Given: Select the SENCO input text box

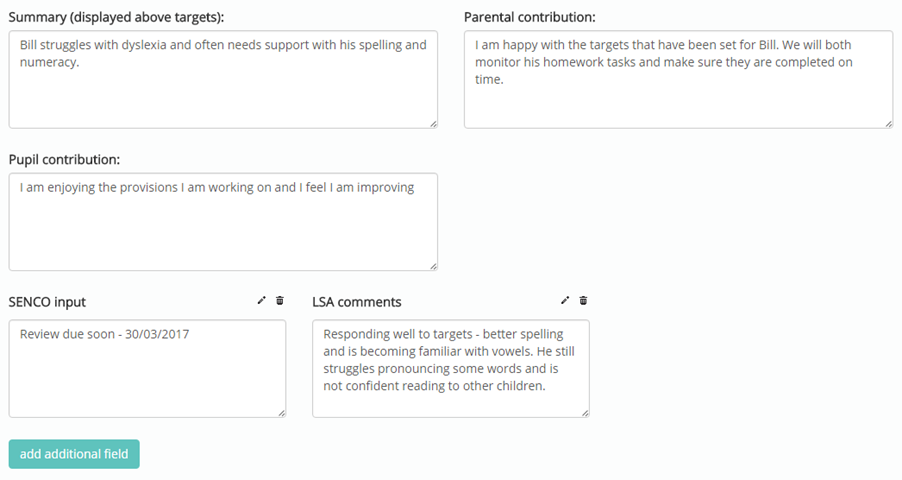Looking at the screenshot, I should coord(147,369).
